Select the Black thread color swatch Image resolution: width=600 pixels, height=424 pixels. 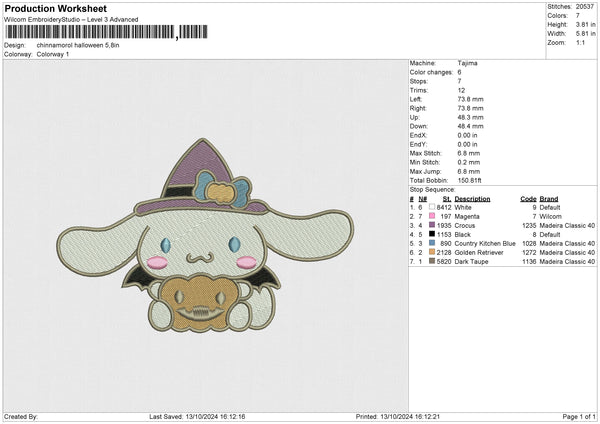[x=431, y=234]
